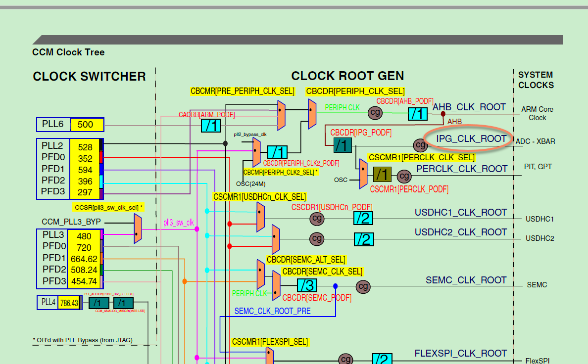
Task: Select the USDHC2 clock select mux
Action: [276, 239]
